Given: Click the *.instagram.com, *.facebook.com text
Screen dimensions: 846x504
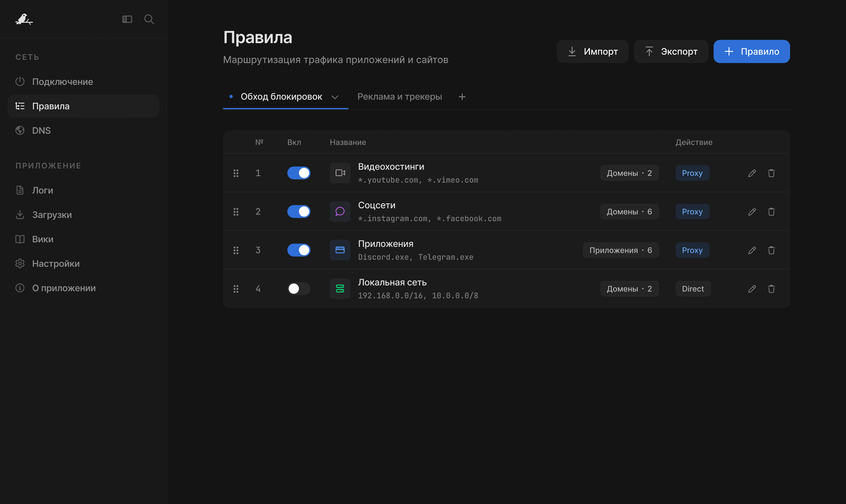Looking at the screenshot, I should click(x=430, y=219).
